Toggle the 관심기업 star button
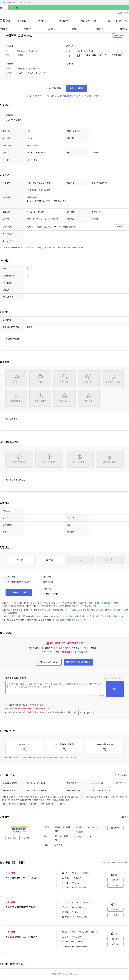Image resolution: width=129 pixels, height=980 pixels. [x=12, y=838]
